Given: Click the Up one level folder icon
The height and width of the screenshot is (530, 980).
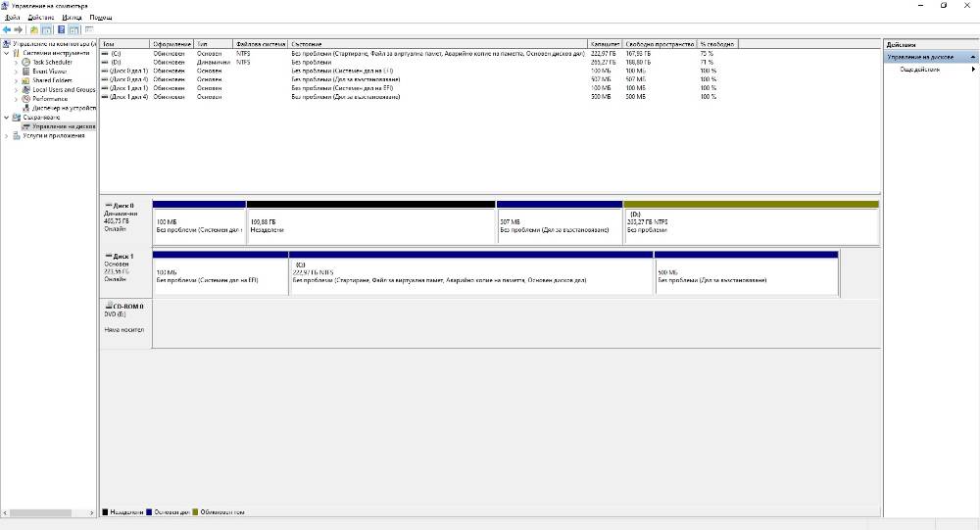Looking at the screenshot, I should tap(33, 29).
